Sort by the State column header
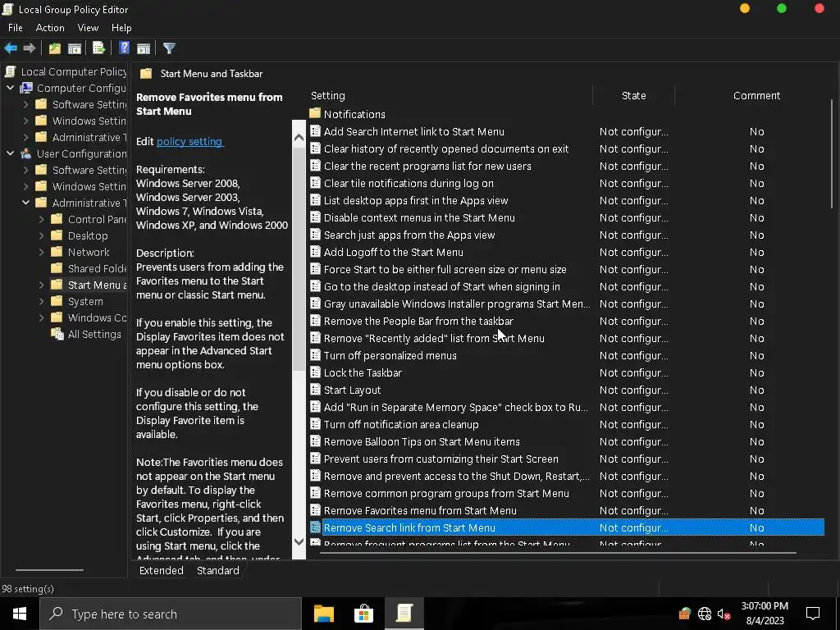 634,95
